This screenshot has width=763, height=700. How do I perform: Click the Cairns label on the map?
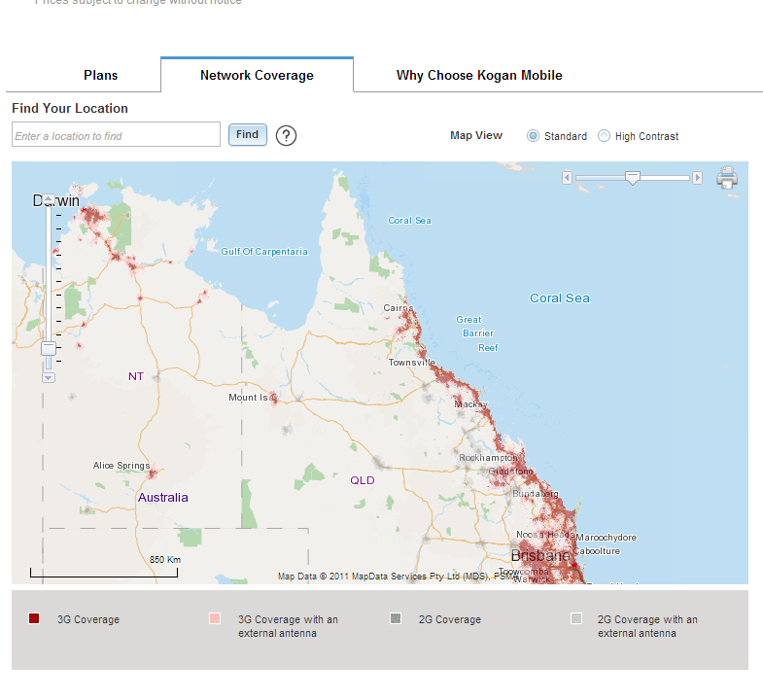399,308
